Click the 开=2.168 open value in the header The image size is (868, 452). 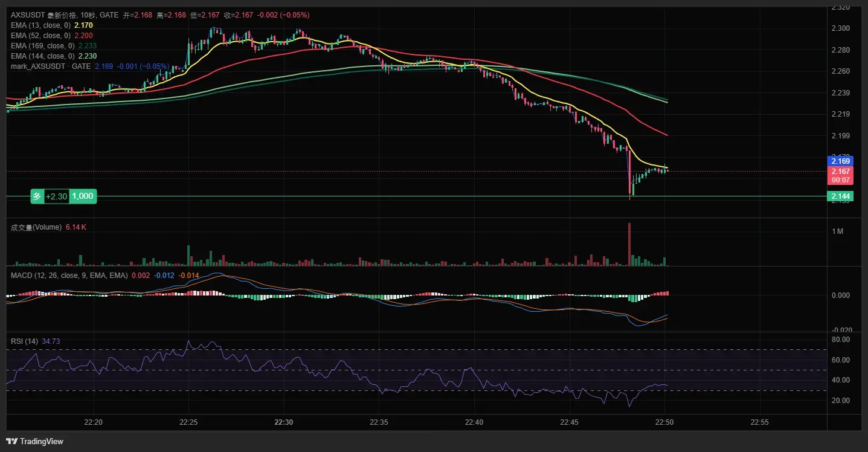(137, 15)
